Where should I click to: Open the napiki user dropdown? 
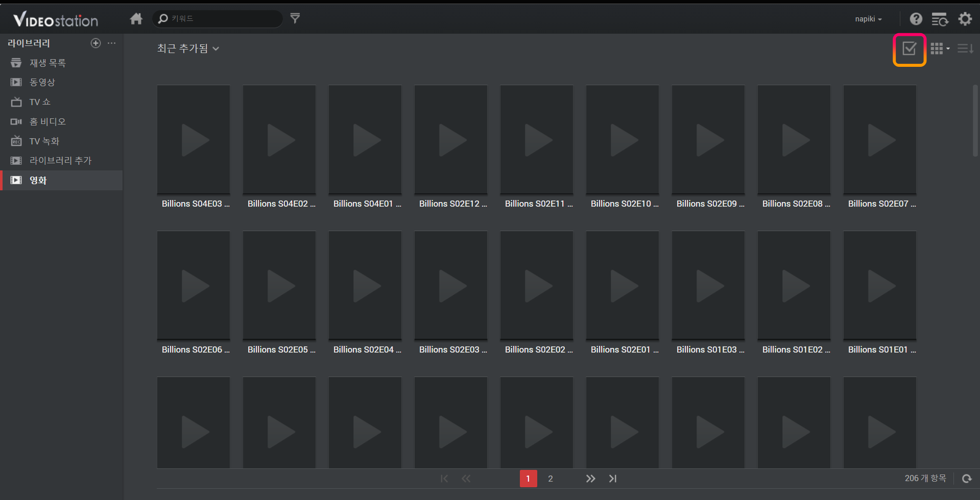pyautogui.click(x=868, y=19)
